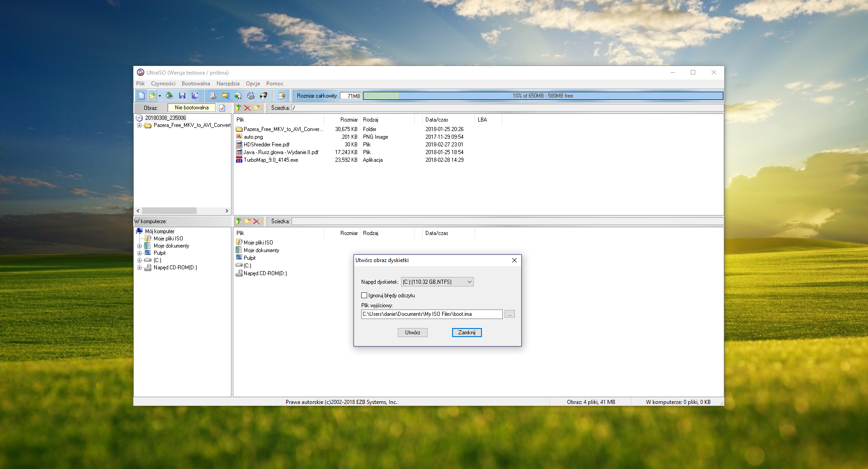Image resolution: width=868 pixels, height=469 pixels.
Task: Click the Burn CD image icon
Action: click(264, 96)
